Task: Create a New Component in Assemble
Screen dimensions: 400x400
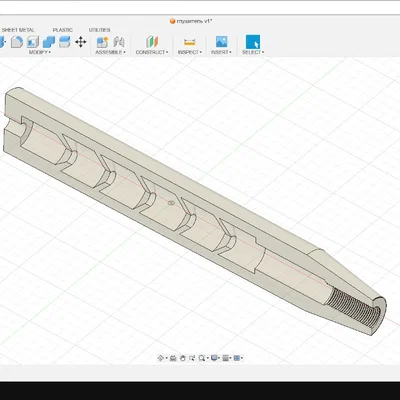Action: tap(102, 42)
